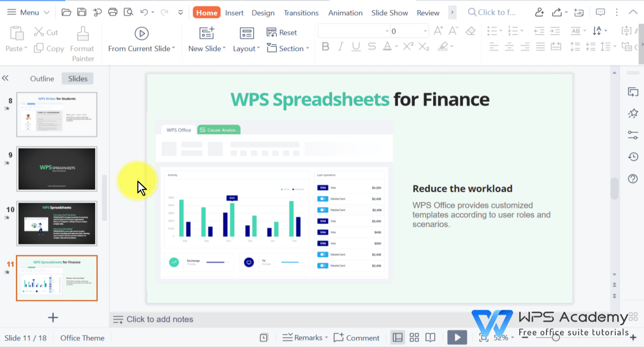Click the Undo arrow icon
Screen dimensions: 644x347
coord(144,12)
